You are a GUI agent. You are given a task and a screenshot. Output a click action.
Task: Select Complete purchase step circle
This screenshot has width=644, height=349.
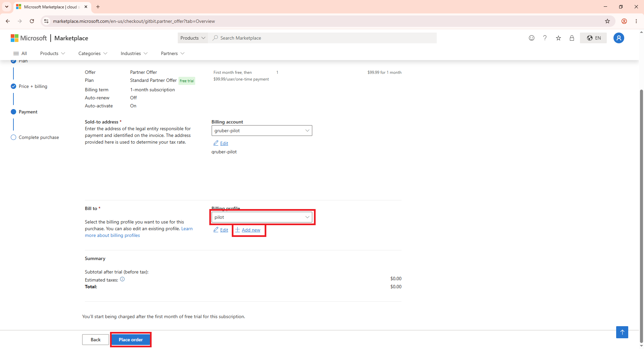13,137
